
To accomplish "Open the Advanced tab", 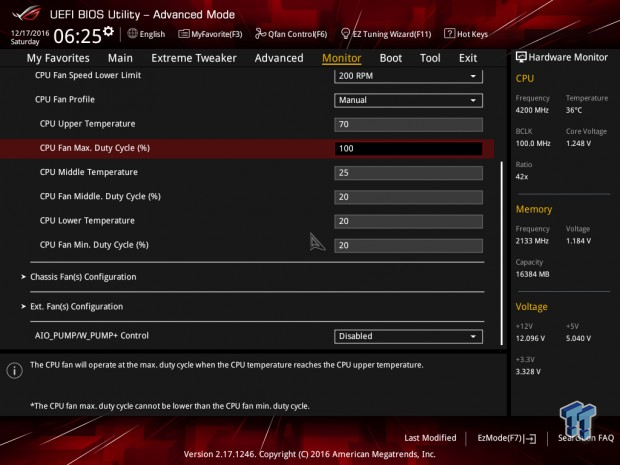I will coord(279,58).
